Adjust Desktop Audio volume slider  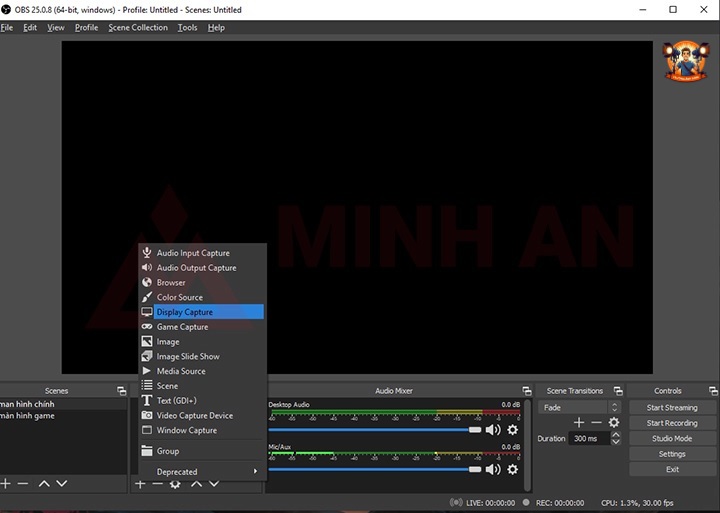click(375, 430)
